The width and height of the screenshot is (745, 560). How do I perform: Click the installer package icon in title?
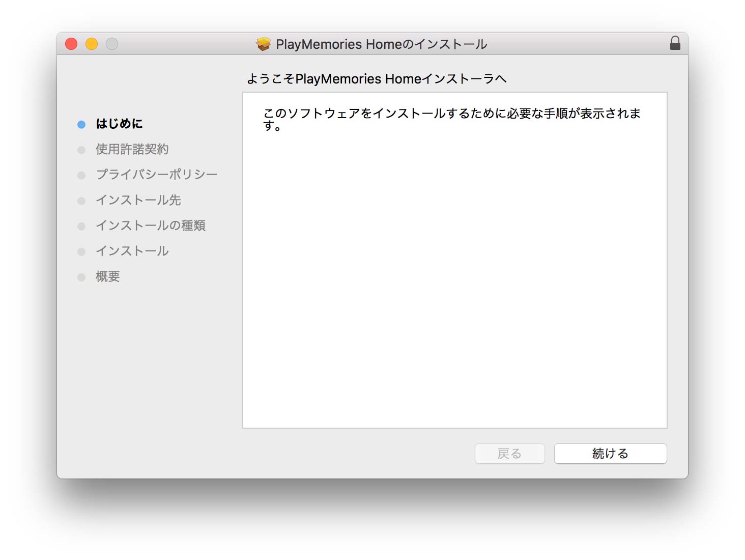pyautogui.click(x=263, y=44)
